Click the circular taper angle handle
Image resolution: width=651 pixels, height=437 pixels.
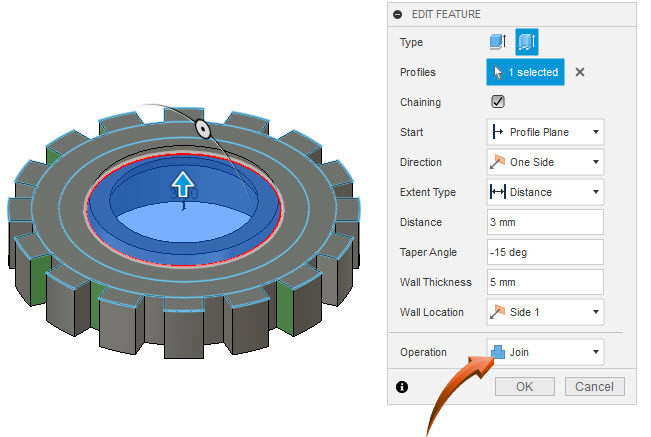[x=202, y=127]
